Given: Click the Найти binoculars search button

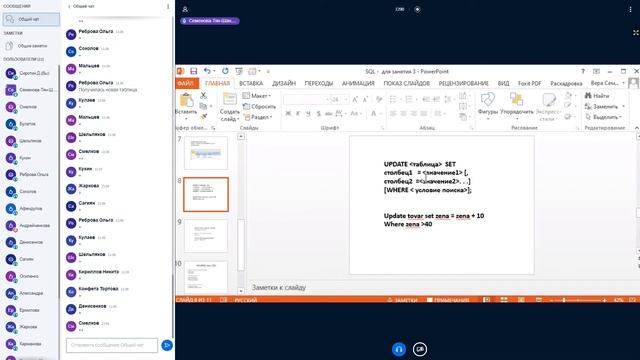Looking at the screenshot, I should click(x=597, y=96).
